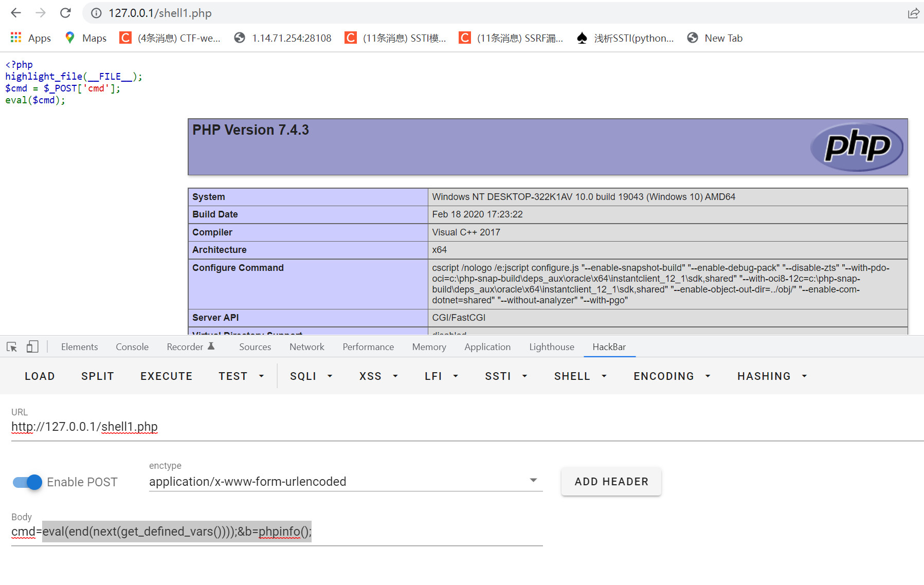924x585 pixels.
Task: Expand the XSS dropdown menu
Action: [x=379, y=376]
